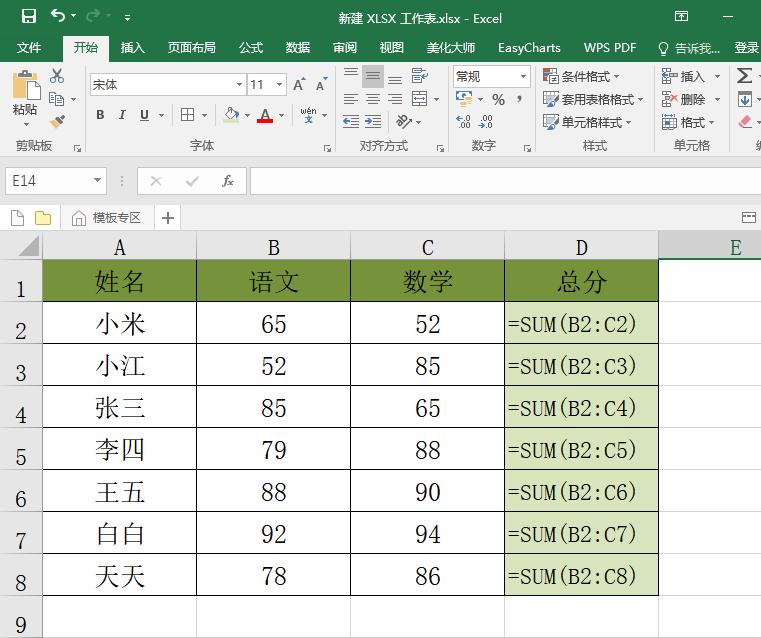Click the Paste clipboard icon
Viewport: 761px width, 638px height.
26,85
